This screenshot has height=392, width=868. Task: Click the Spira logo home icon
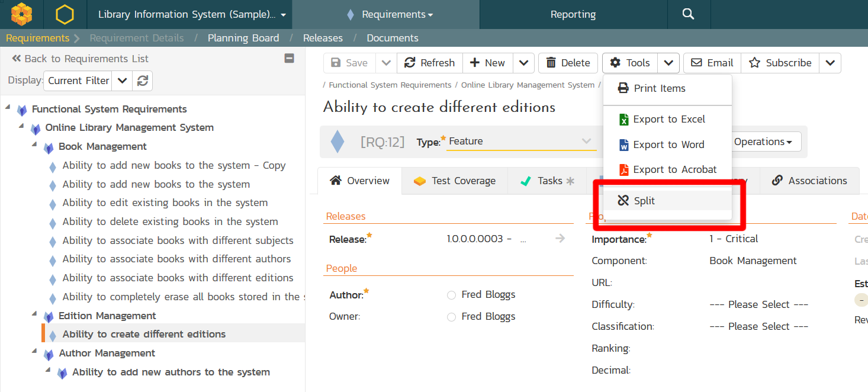(22, 14)
